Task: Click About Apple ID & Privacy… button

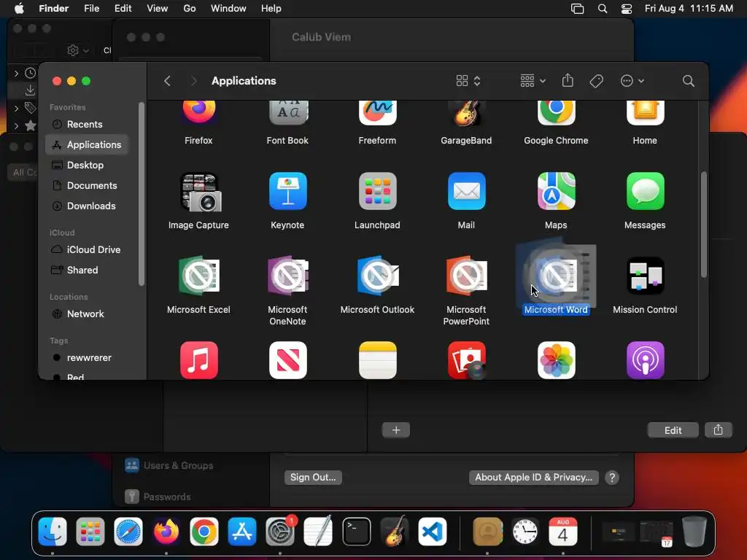Action: click(x=533, y=477)
